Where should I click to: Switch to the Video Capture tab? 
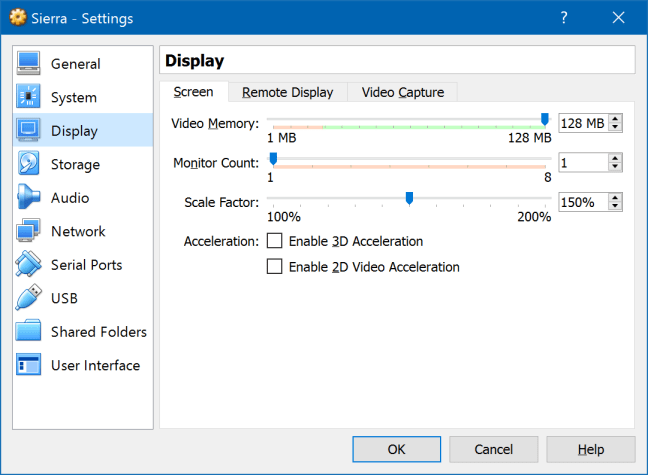[402, 92]
